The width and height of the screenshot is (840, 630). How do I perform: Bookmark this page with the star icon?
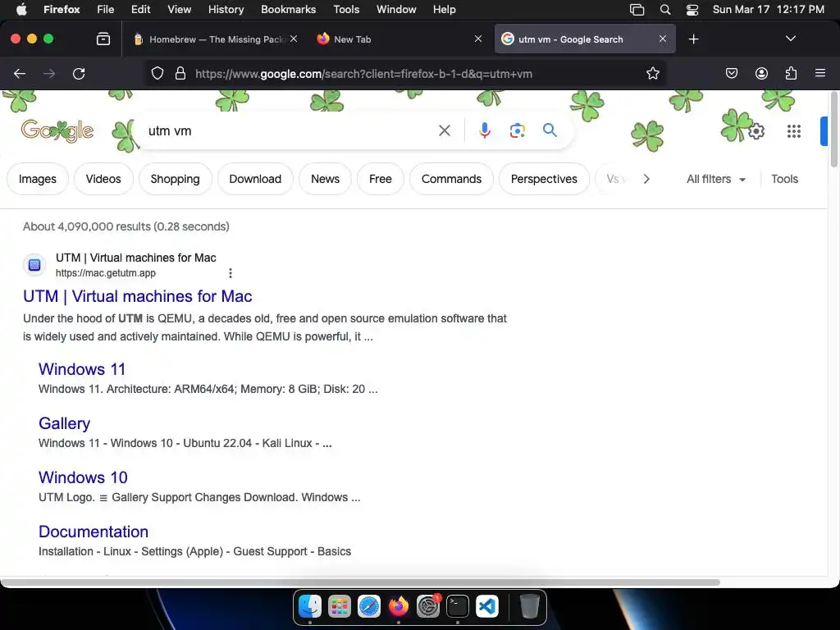click(x=652, y=73)
